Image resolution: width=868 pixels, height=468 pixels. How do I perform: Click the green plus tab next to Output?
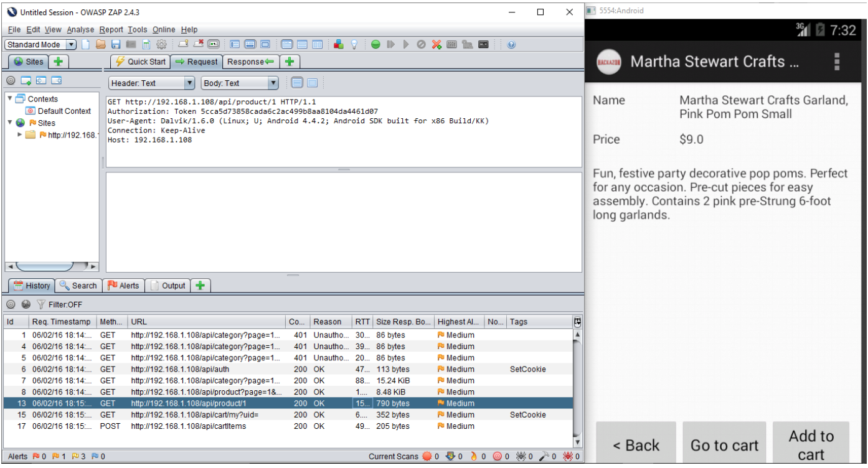pos(200,286)
